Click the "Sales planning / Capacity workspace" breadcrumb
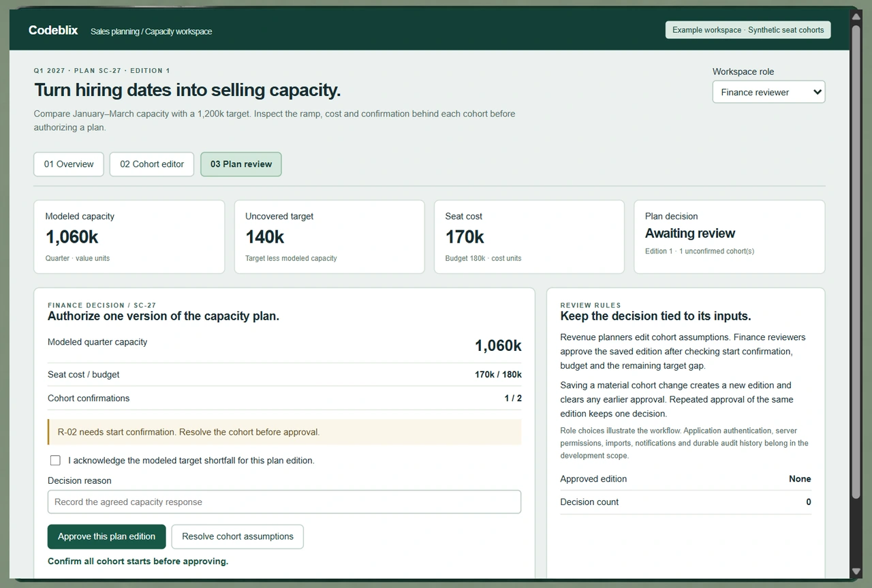Viewport: 872px width, 588px height. pyautogui.click(x=151, y=31)
